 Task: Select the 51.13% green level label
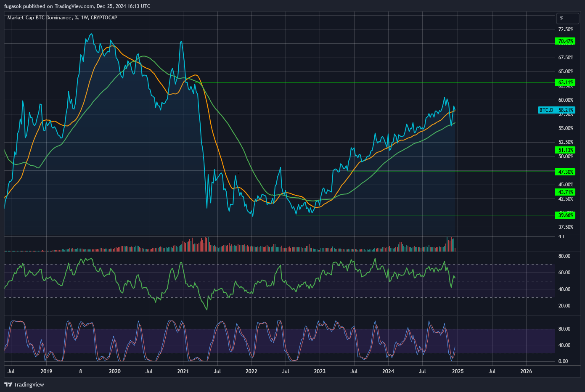click(x=566, y=150)
